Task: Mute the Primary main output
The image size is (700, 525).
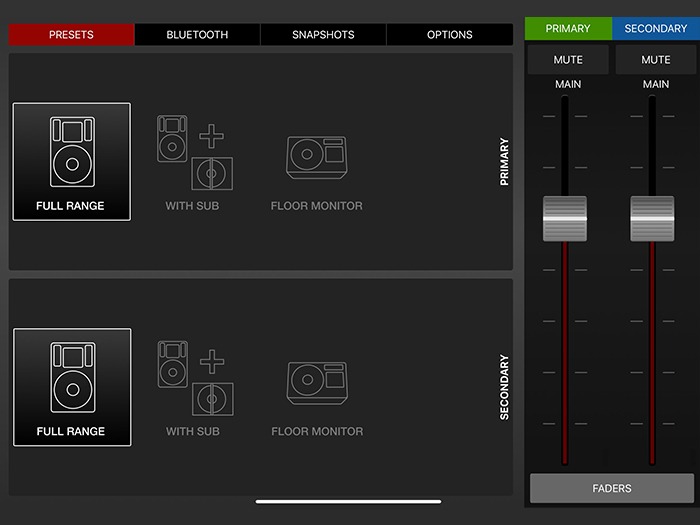Action: tap(568, 59)
